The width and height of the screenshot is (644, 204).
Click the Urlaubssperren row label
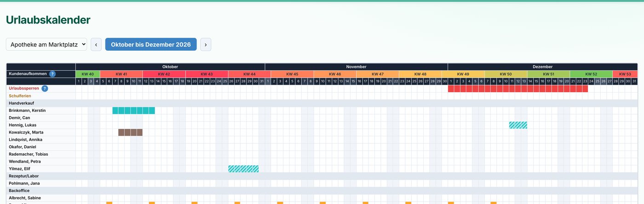(x=23, y=88)
